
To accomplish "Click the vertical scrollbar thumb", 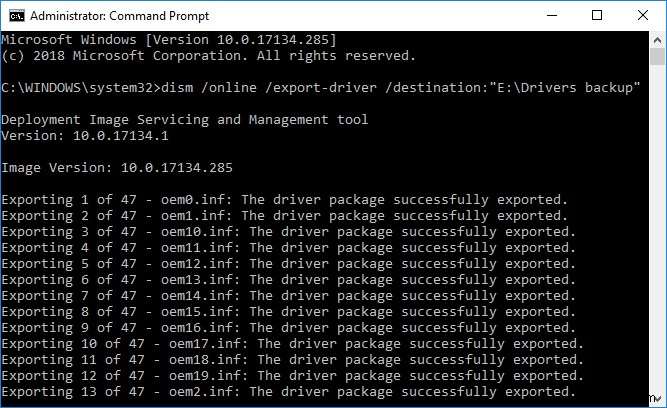I will tap(657, 56).
